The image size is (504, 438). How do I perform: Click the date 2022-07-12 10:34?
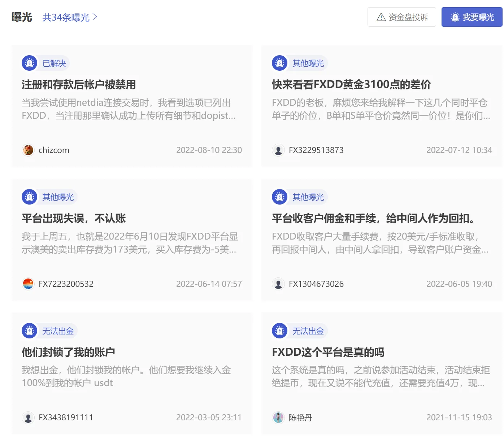coord(459,150)
